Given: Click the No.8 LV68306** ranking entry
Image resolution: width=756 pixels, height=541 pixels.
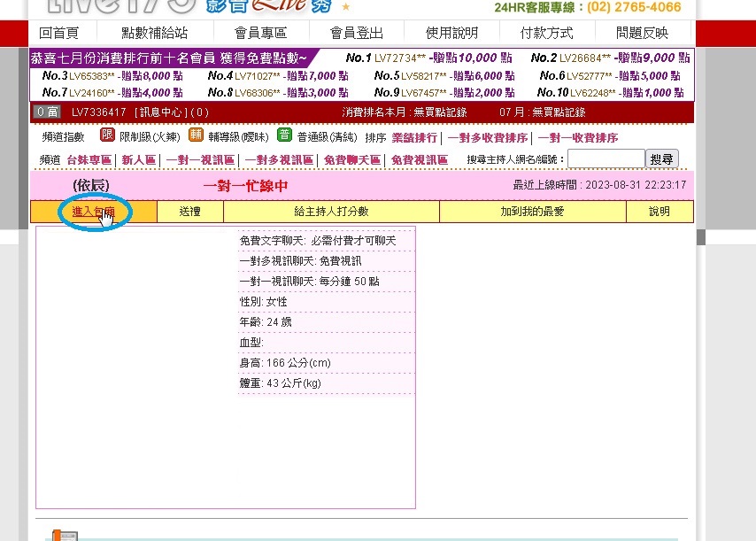Looking at the screenshot, I should pos(278,93).
